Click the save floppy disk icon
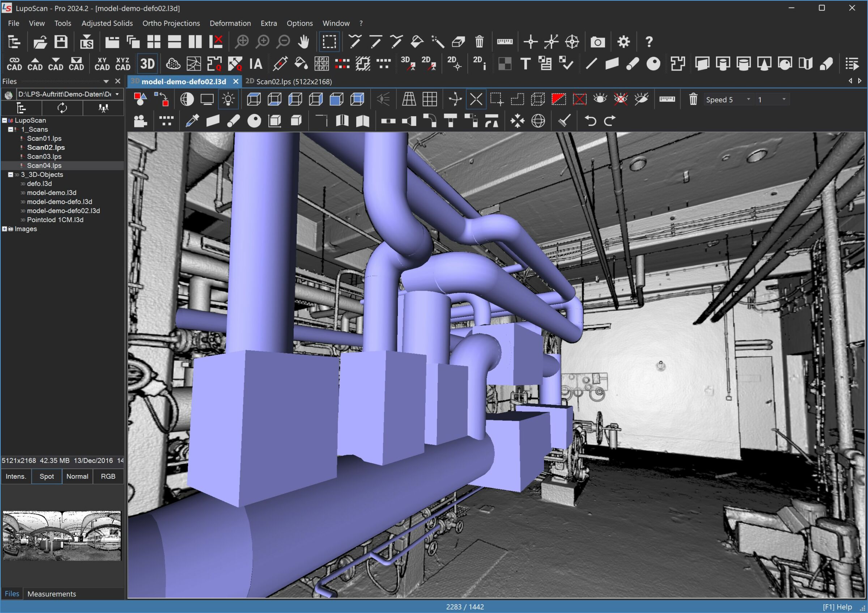Image resolution: width=868 pixels, height=613 pixels. click(60, 42)
